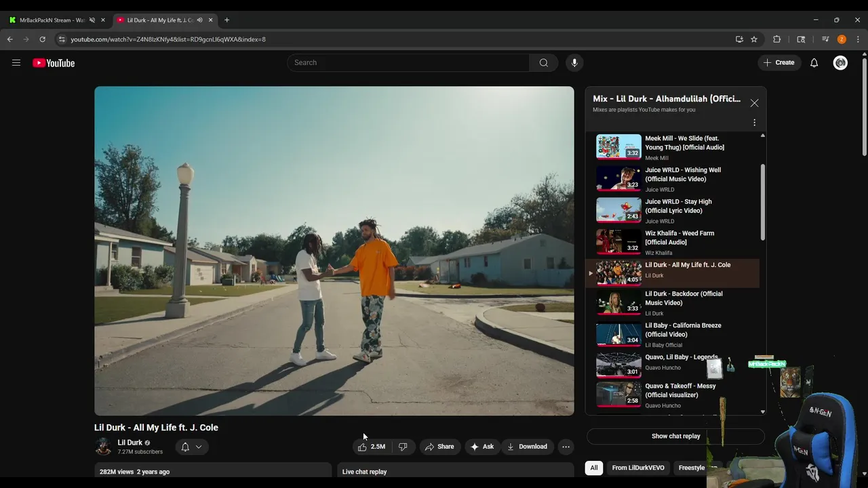Click the Live chat replay label
The height and width of the screenshot is (488, 868).
tap(365, 472)
